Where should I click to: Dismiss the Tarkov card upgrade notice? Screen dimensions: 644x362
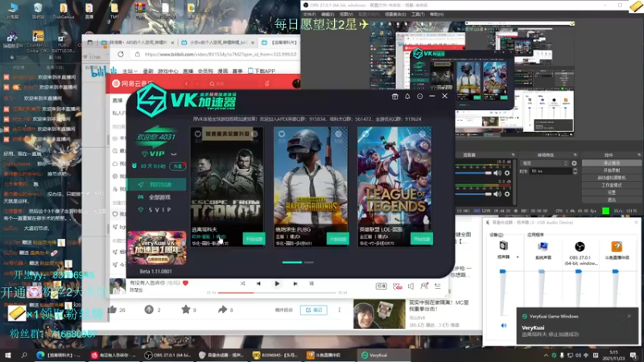point(254,134)
